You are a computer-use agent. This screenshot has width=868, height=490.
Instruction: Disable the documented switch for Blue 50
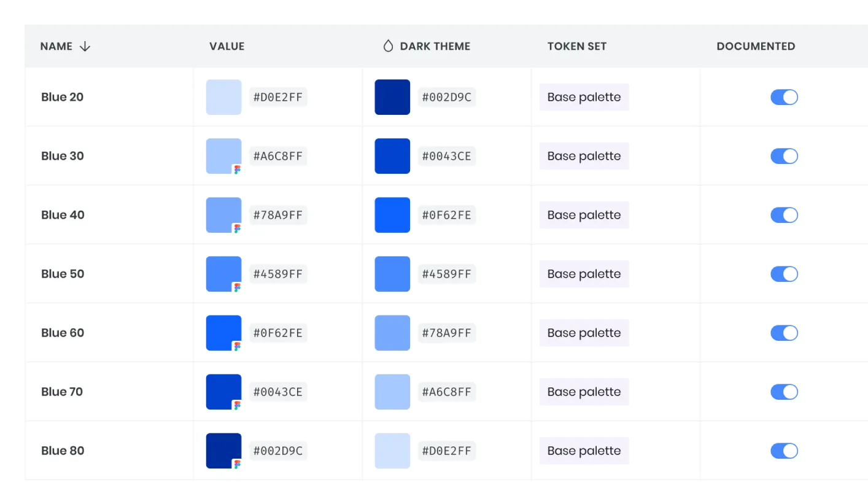(784, 274)
